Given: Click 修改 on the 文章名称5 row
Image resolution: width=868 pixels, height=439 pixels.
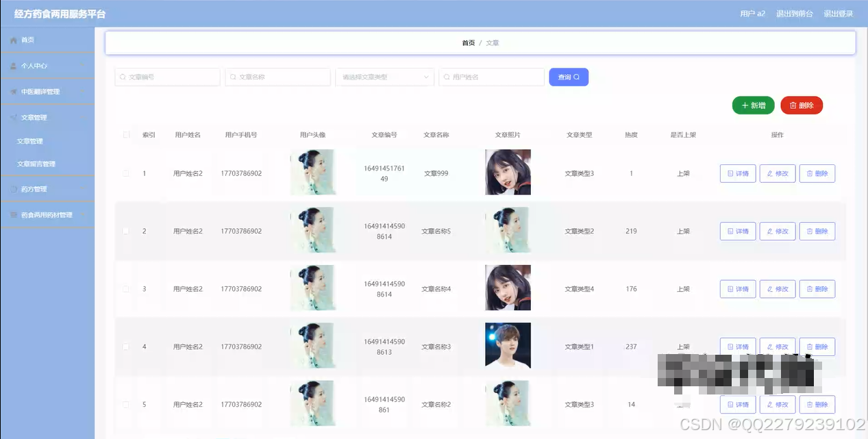Looking at the screenshot, I should coord(777,231).
